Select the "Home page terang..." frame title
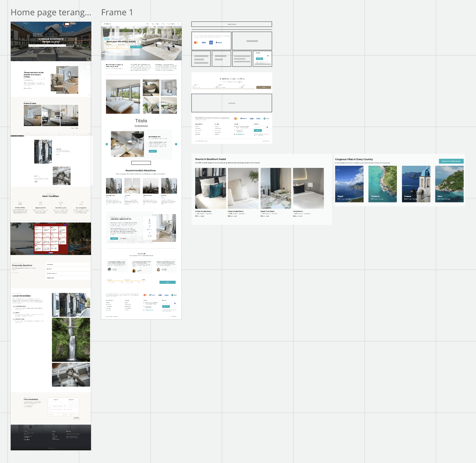The width and height of the screenshot is (476, 463). coord(51,12)
